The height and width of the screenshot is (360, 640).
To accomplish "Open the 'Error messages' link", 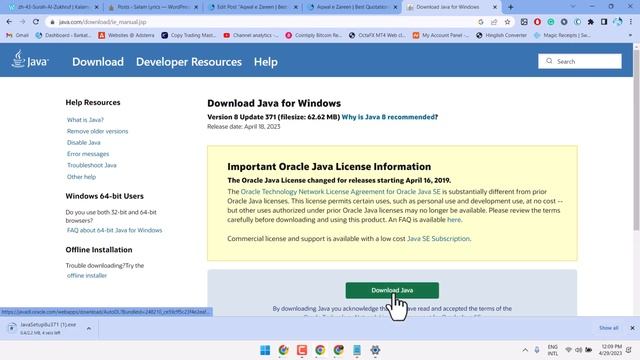I will click(88, 154).
